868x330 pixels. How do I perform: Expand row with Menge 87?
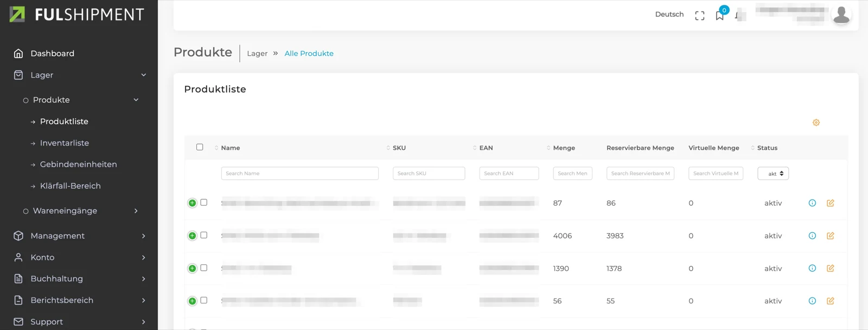[x=192, y=203]
